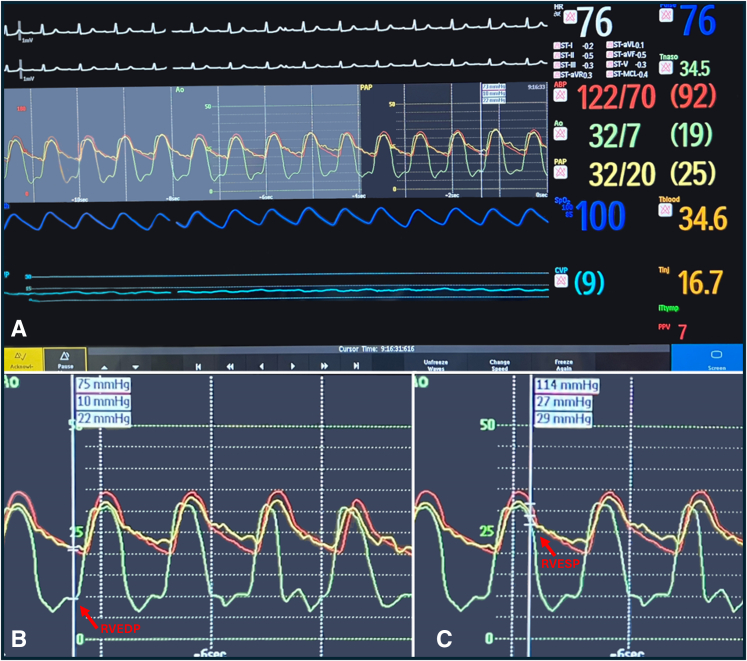Jump to last waveform record

357,366
